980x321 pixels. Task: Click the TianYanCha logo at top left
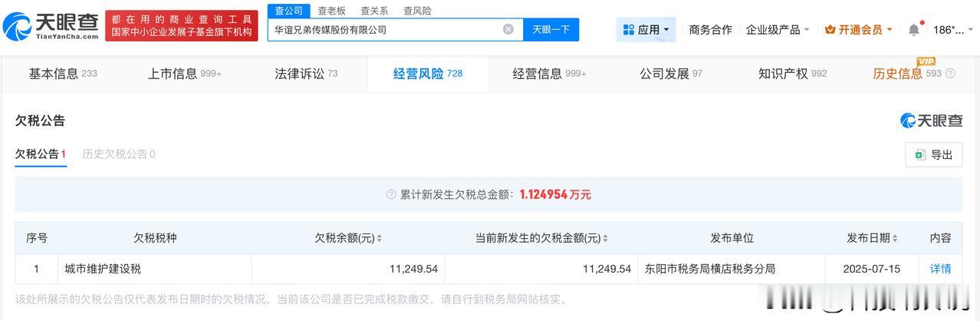pos(51,25)
